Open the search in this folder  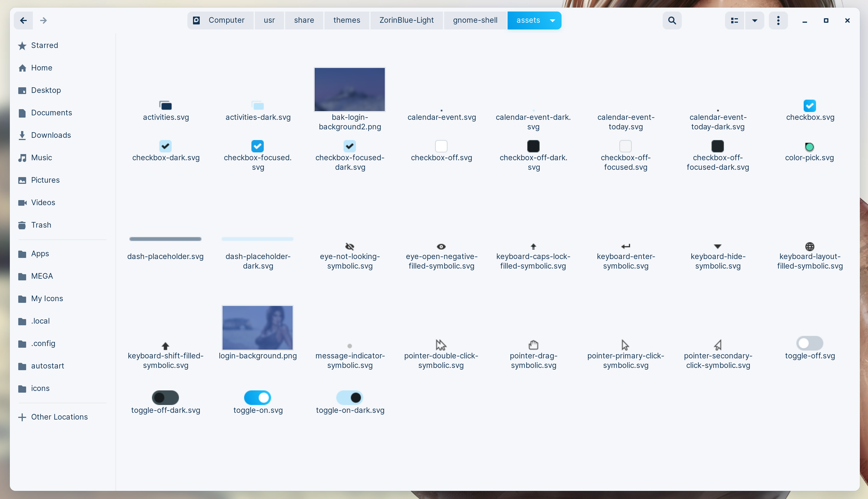click(672, 20)
